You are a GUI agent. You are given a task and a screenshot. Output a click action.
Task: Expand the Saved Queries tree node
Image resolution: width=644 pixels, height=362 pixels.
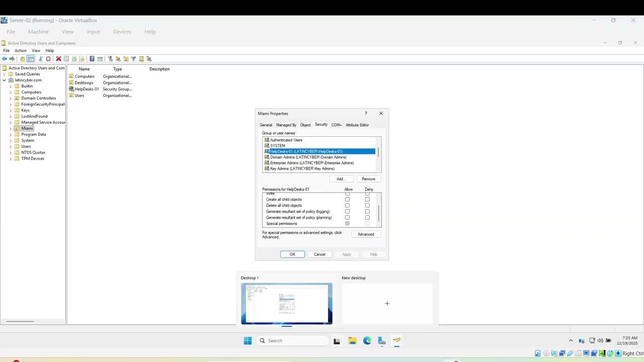click(x=5, y=74)
